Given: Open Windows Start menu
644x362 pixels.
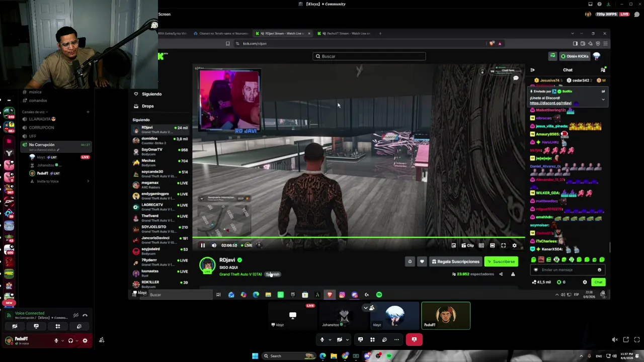Looking at the screenshot, I should 255,356.
